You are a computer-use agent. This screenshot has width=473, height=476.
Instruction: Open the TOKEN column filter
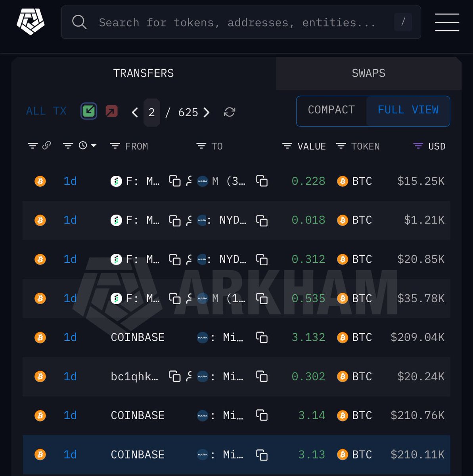(x=341, y=146)
